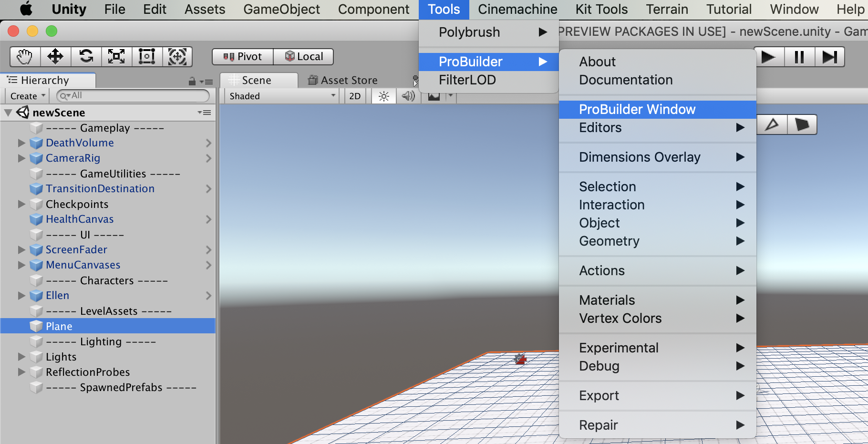Click the open-prefab chevron for DeathVolume
The image size is (868, 444).
(208, 143)
